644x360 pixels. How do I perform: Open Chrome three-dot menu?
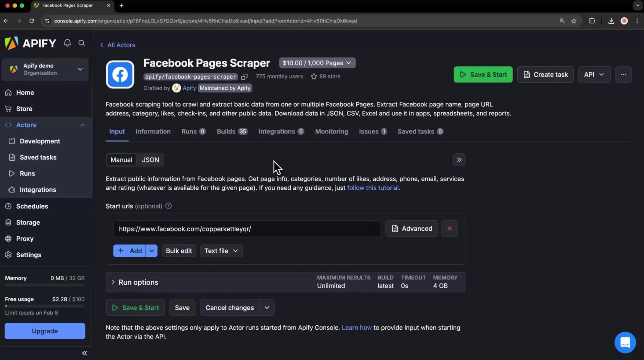tap(637, 21)
